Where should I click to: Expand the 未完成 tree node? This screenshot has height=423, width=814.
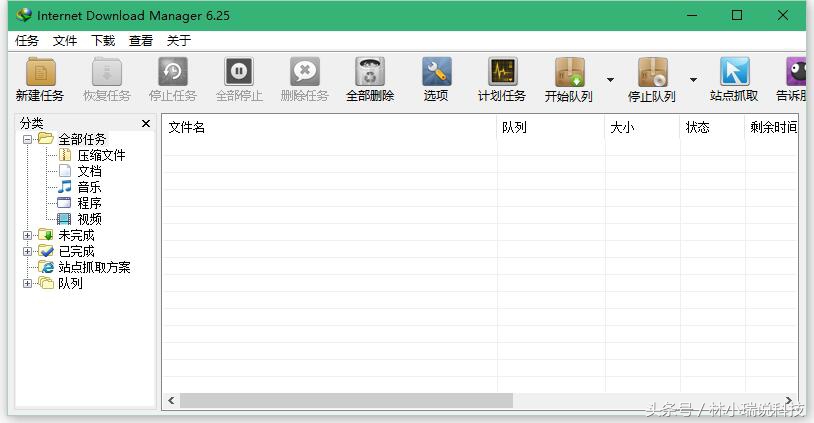click(x=28, y=235)
